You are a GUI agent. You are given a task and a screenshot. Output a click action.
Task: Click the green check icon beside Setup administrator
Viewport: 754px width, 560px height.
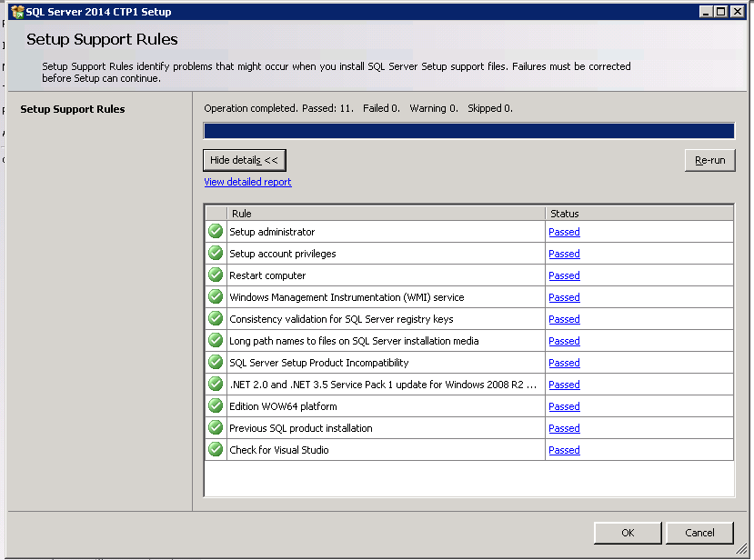(216, 232)
